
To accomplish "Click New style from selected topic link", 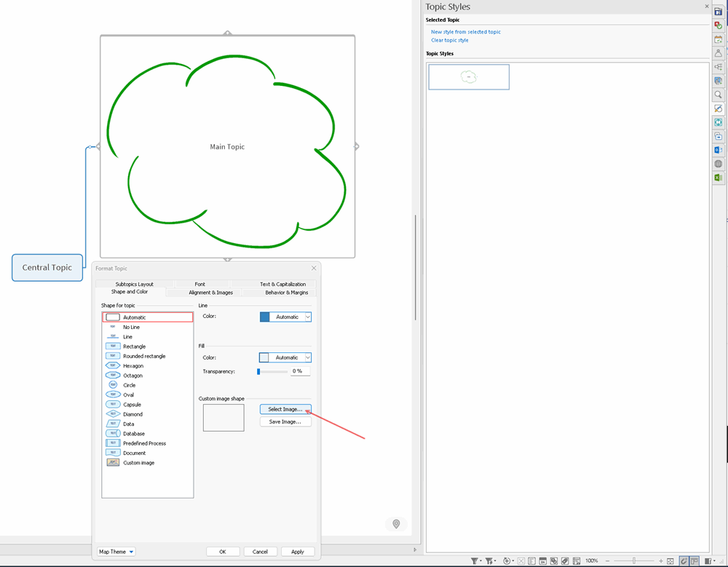I will pyautogui.click(x=466, y=32).
